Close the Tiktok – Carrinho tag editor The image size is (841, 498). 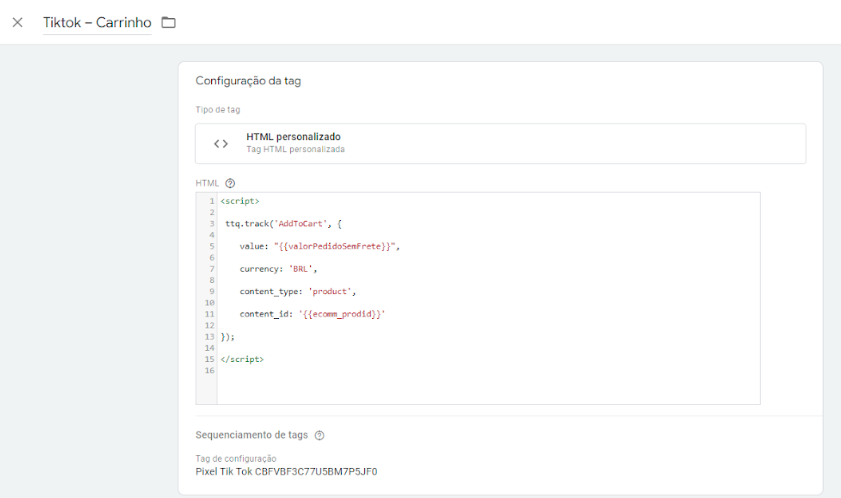(18, 23)
